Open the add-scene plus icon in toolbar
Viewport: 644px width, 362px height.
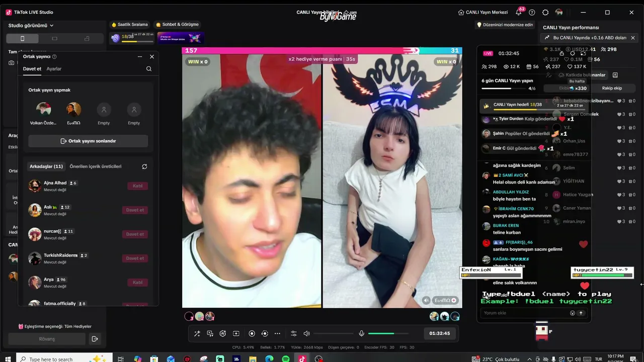point(236,333)
